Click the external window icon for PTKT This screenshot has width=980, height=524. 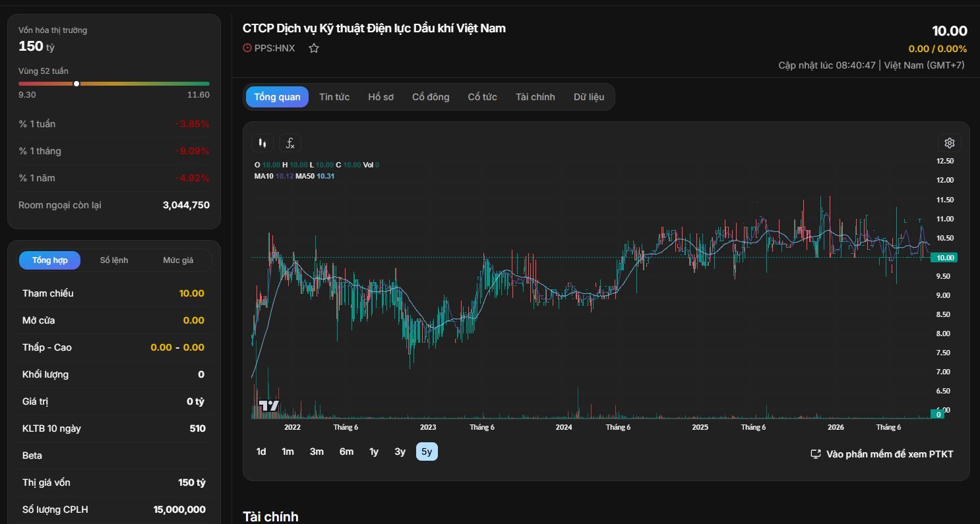[x=816, y=454]
